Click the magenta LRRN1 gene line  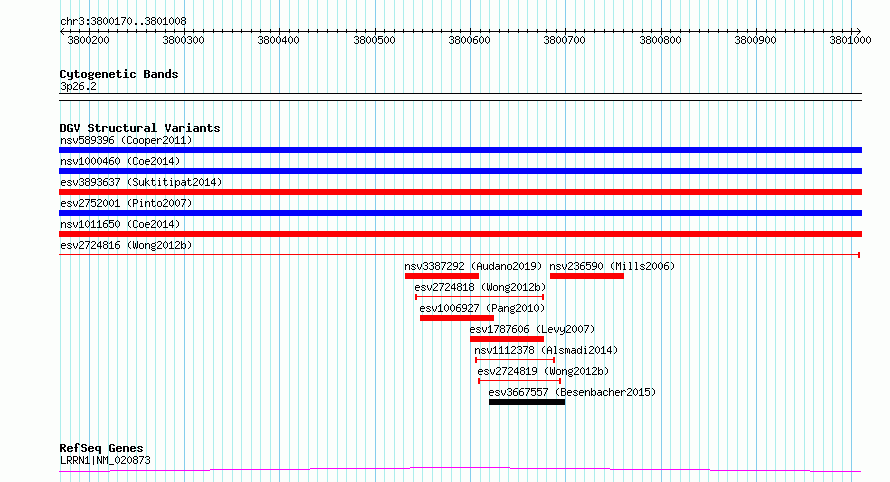pyautogui.click(x=460, y=470)
